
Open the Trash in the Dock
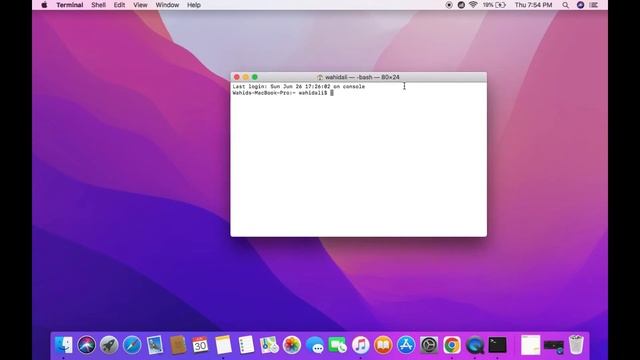[576, 345]
